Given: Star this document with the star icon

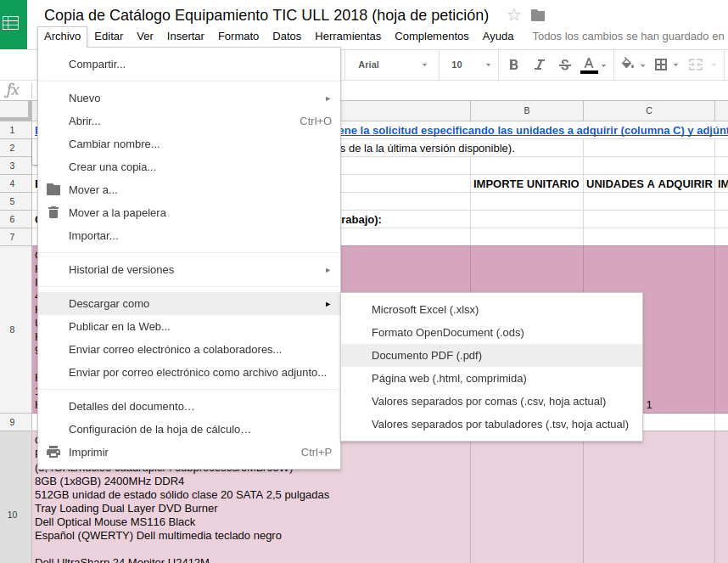Looking at the screenshot, I should pyautogui.click(x=513, y=15).
